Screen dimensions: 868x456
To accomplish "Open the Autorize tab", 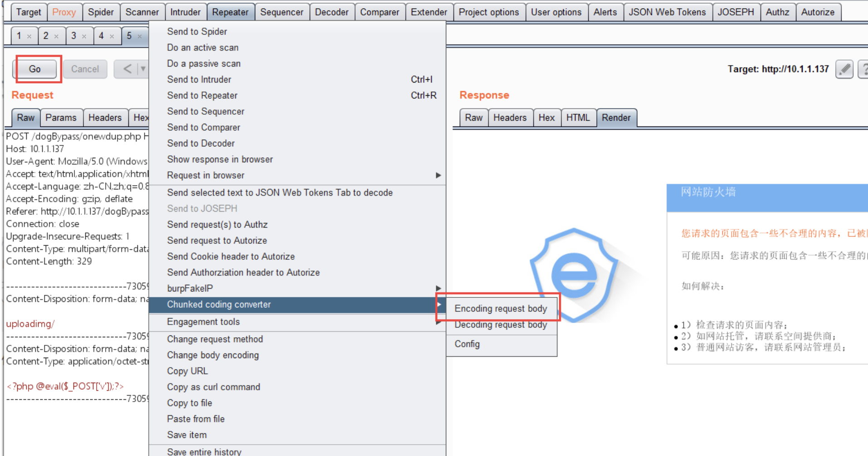I will coord(818,12).
